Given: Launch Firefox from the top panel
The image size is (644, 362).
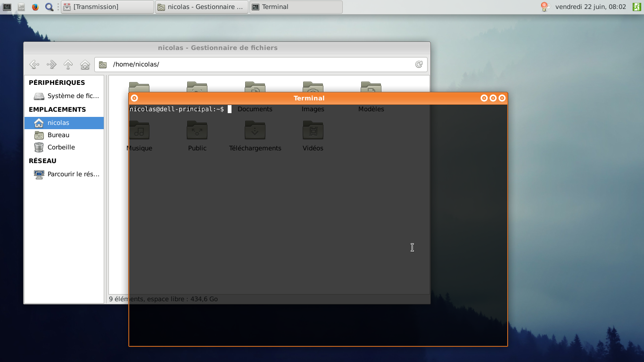Looking at the screenshot, I should click(35, 7).
